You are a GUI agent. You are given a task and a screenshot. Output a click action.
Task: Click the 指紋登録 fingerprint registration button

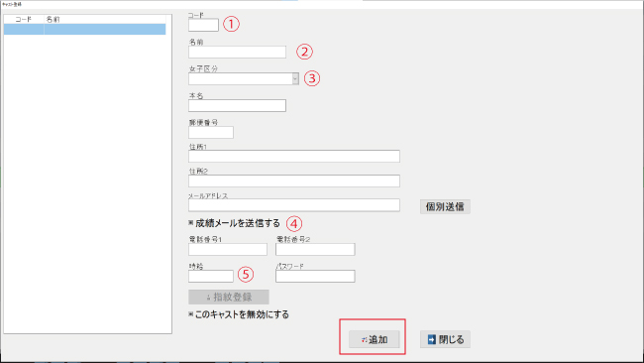point(229,297)
